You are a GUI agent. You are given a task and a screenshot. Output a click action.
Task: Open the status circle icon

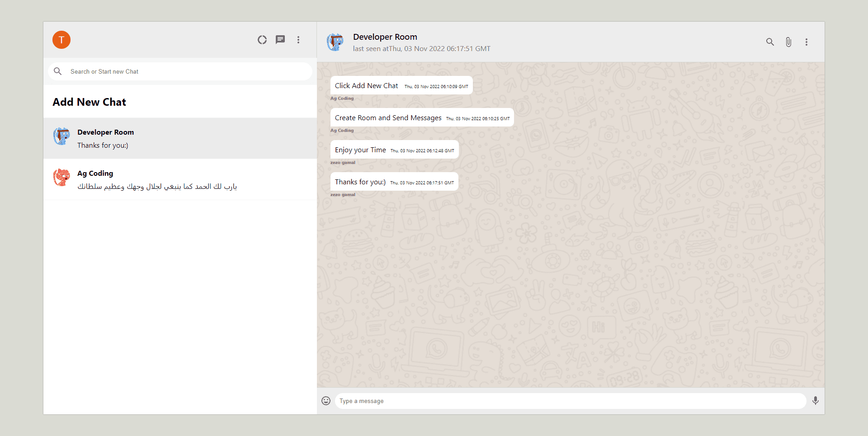pyautogui.click(x=262, y=40)
